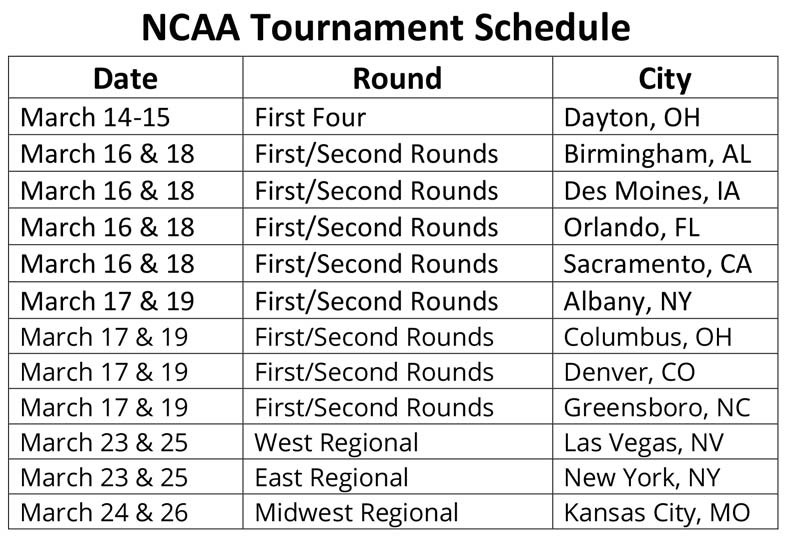Select the Columbus, OH cell
787x536 pixels.
coord(665,336)
